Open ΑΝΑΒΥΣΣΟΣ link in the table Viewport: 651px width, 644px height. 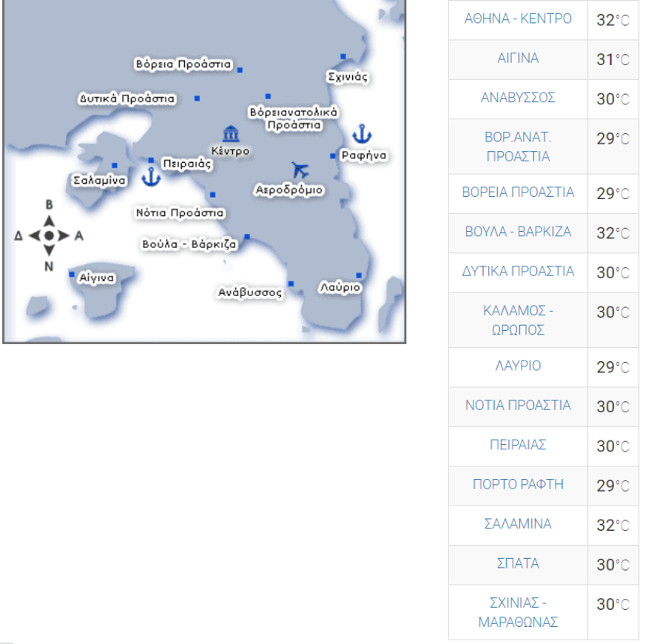518,98
